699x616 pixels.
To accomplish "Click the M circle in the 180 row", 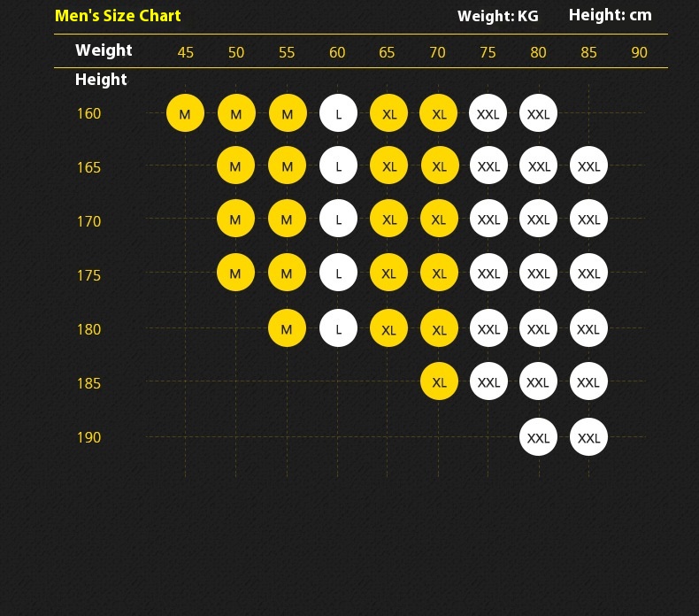I will pyautogui.click(x=287, y=329).
